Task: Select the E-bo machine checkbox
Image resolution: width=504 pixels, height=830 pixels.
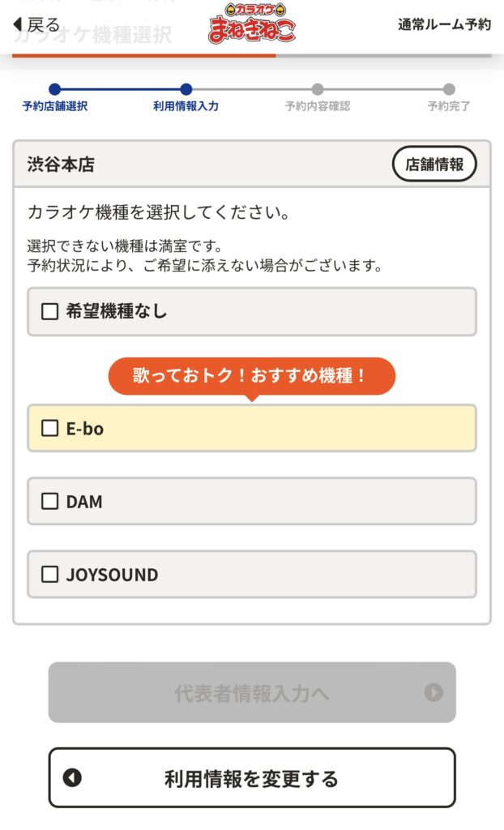Action: (50, 428)
